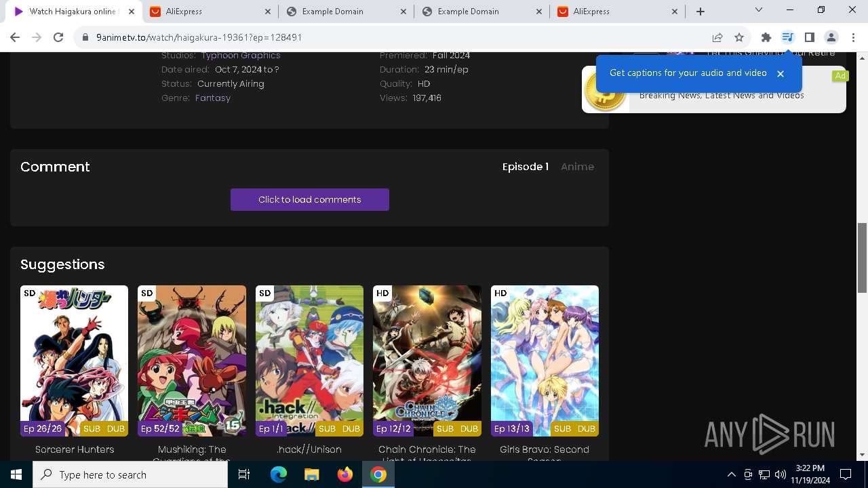Open Task View on the taskbar

(x=244, y=474)
